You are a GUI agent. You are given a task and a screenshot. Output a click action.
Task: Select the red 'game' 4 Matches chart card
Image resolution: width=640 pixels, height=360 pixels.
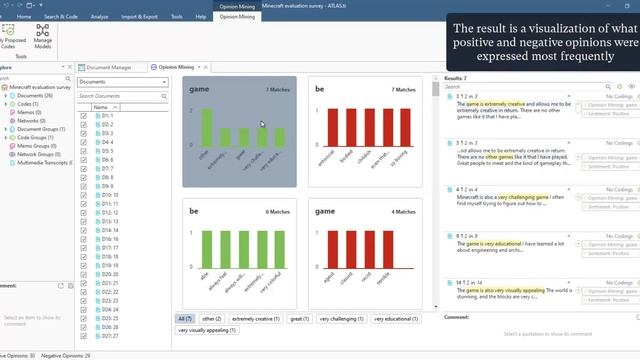[x=365, y=254]
